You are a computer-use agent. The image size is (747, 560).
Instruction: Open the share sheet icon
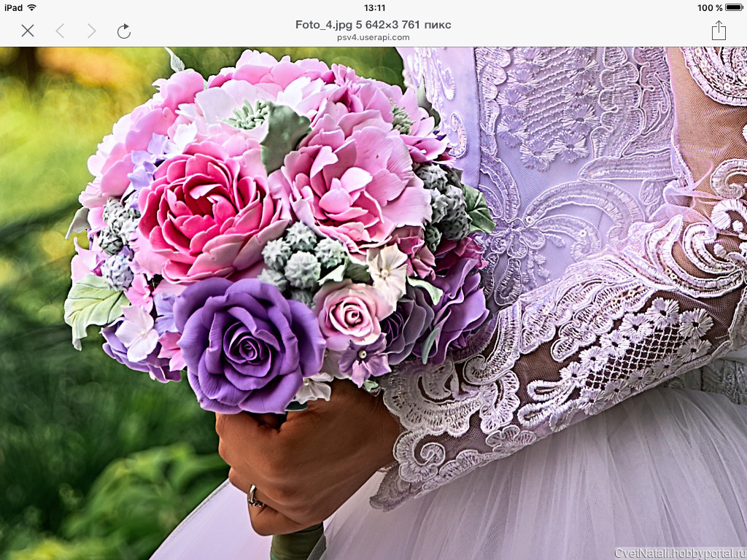click(x=719, y=30)
